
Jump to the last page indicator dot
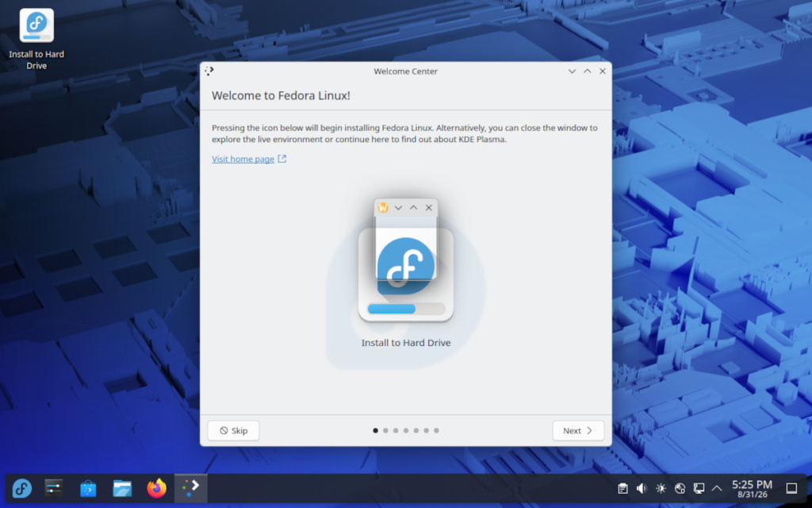click(437, 430)
